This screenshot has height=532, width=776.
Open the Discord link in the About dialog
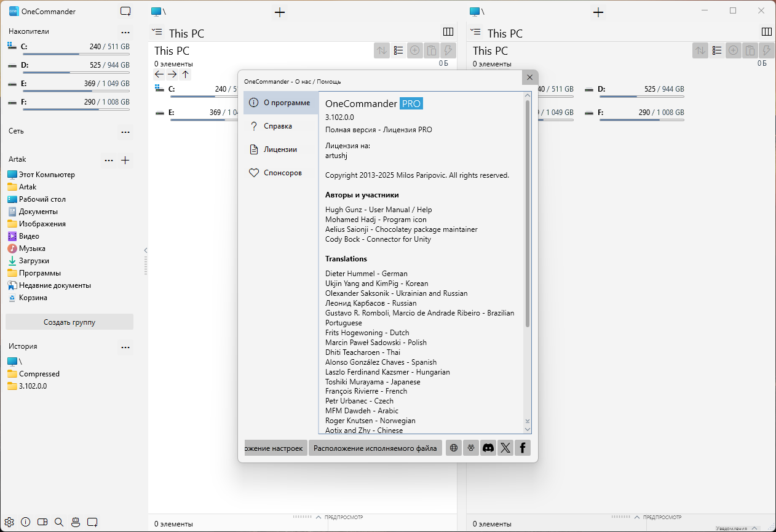tap(488, 448)
